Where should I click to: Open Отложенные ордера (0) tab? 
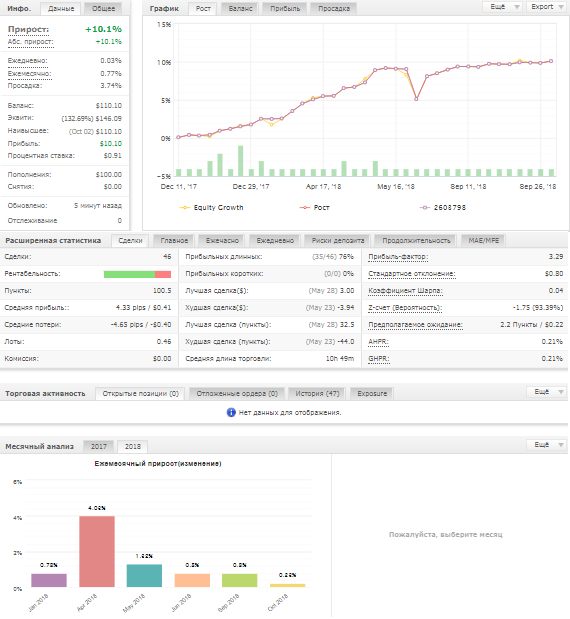(x=237, y=394)
